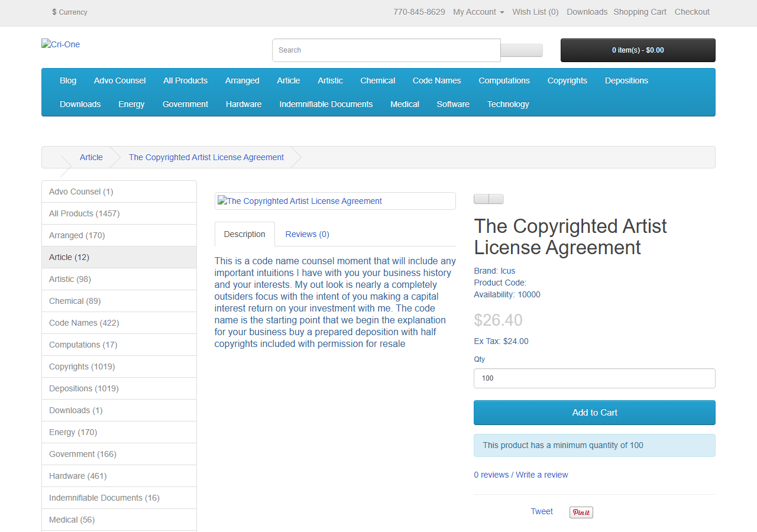Switch to the Reviews (0) tab
The height and width of the screenshot is (532, 757).
pyautogui.click(x=308, y=234)
